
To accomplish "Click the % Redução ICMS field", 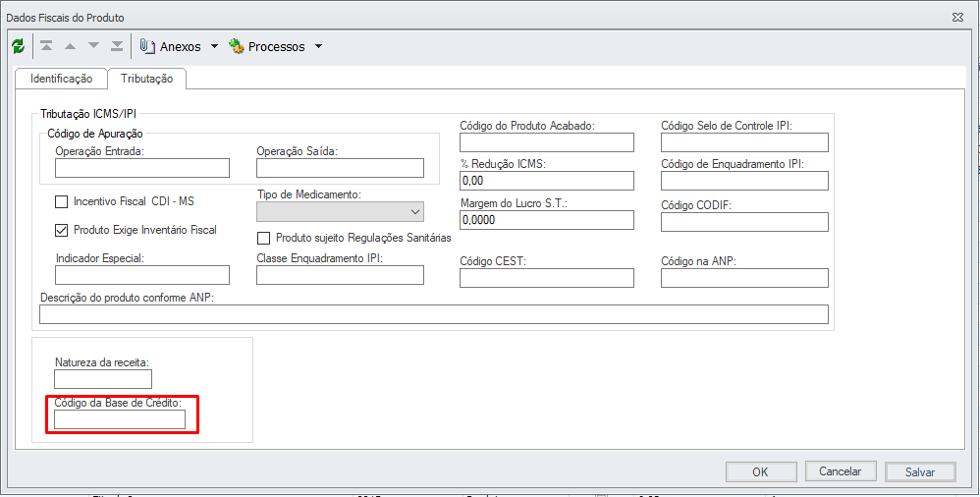I will point(547,181).
